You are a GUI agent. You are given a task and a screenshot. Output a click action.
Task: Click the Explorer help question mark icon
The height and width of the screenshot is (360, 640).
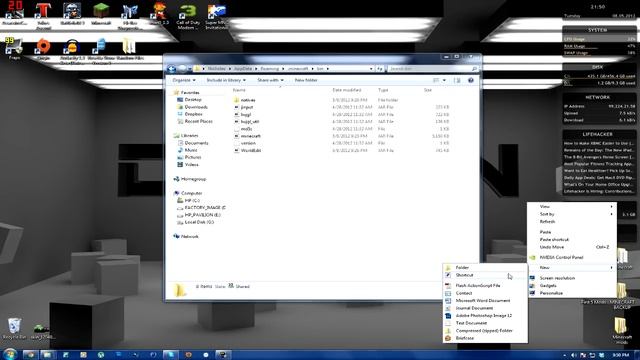tap(471, 80)
